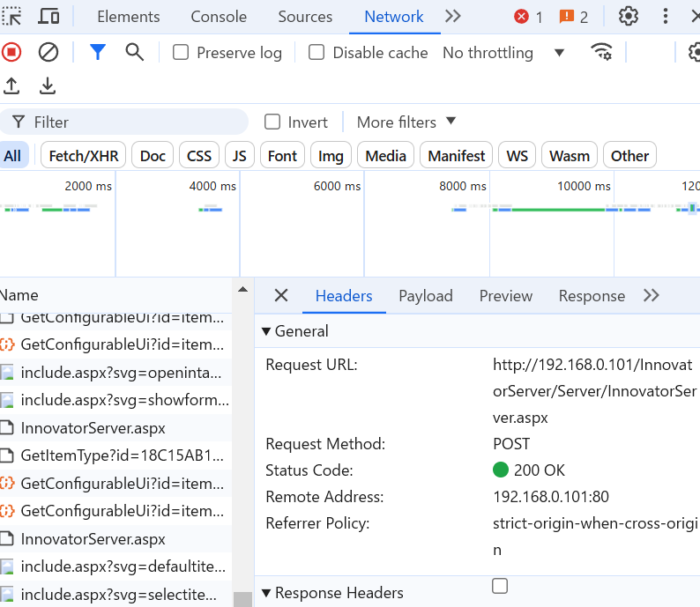The height and width of the screenshot is (607, 700).
Task: Click the export HAR download icon
Action: pyautogui.click(x=48, y=85)
